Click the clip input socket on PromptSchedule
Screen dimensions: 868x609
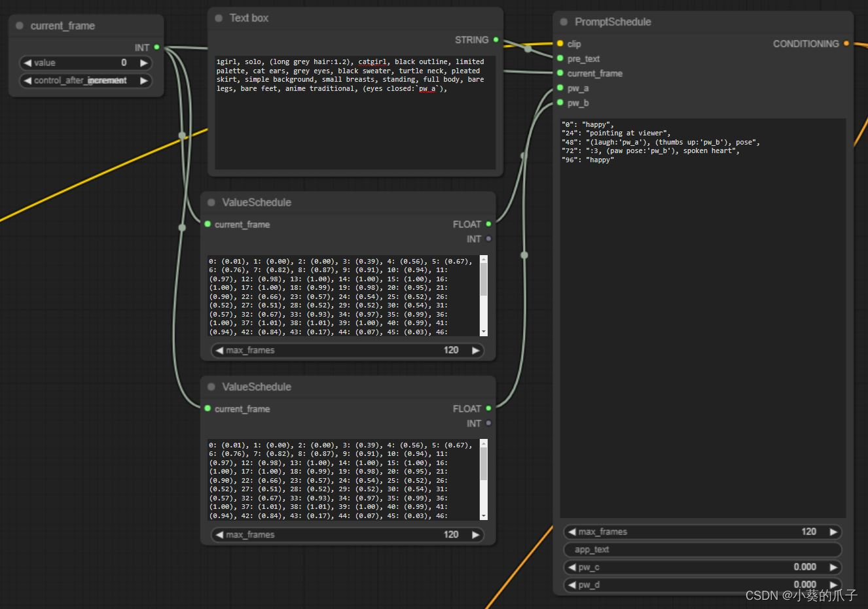coord(560,43)
